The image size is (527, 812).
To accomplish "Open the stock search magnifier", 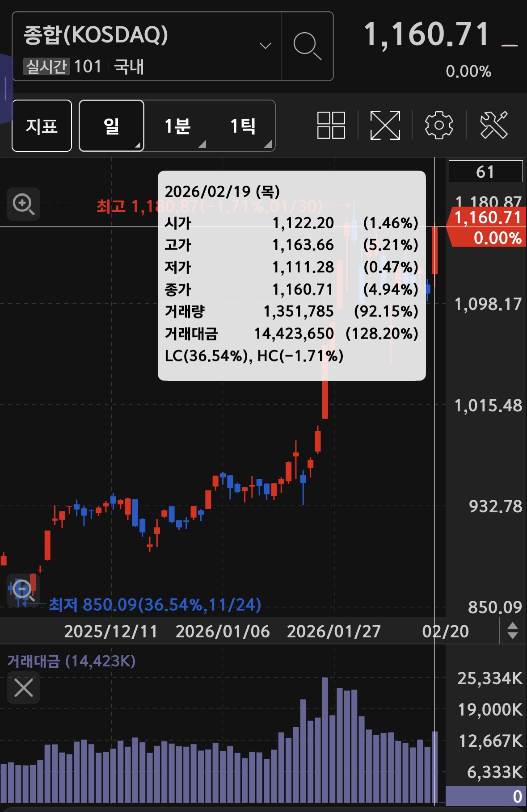I will (x=308, y=46).
